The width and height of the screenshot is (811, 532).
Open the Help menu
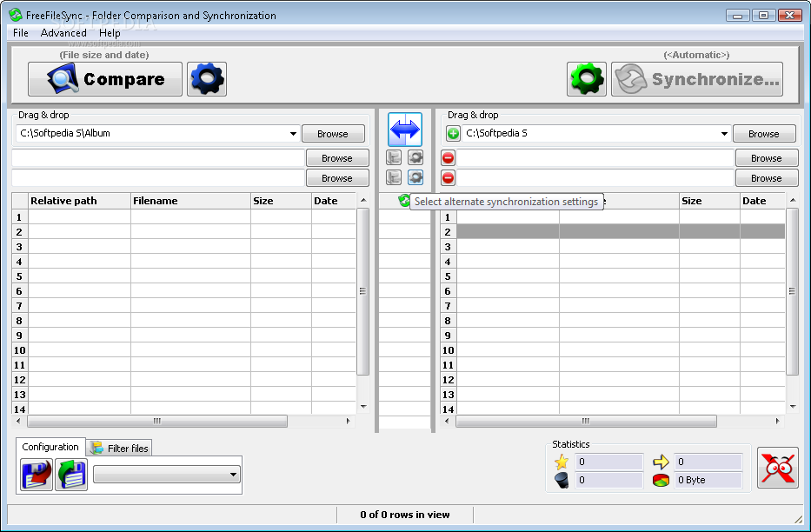(x=110, y=33)
